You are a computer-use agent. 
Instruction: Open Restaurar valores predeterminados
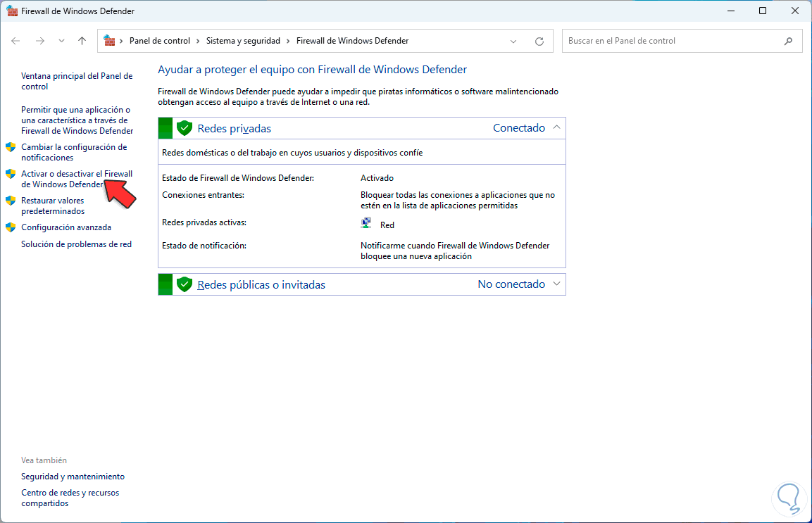coord(53,206)
